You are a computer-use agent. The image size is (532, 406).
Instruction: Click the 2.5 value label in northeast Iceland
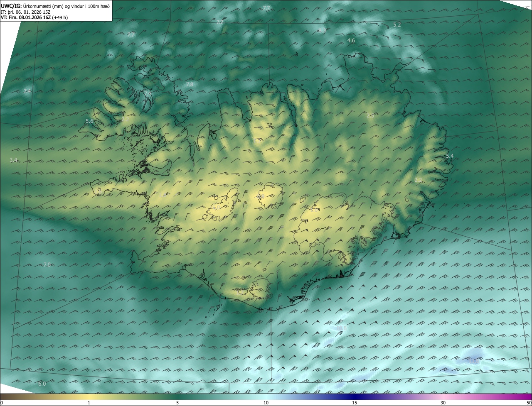tap(370, 116)
